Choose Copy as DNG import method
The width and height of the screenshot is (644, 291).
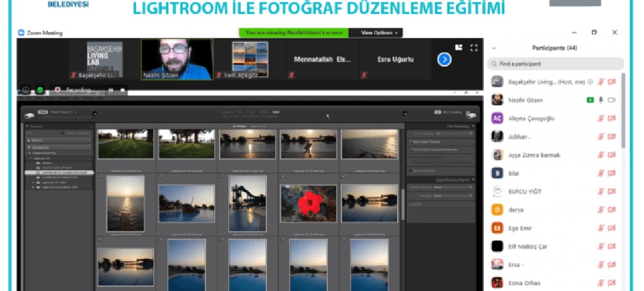point(233,112)
